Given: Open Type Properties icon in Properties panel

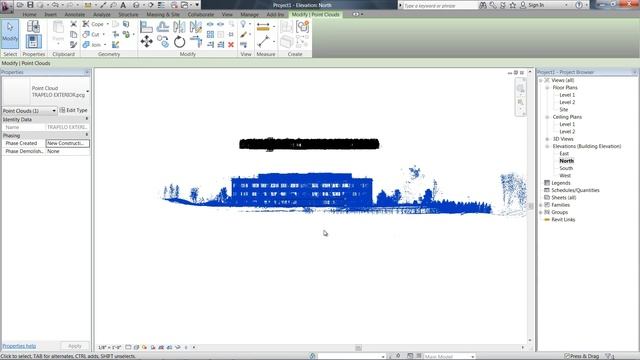Looking at the screenshot, I should [x=33, y=27].
